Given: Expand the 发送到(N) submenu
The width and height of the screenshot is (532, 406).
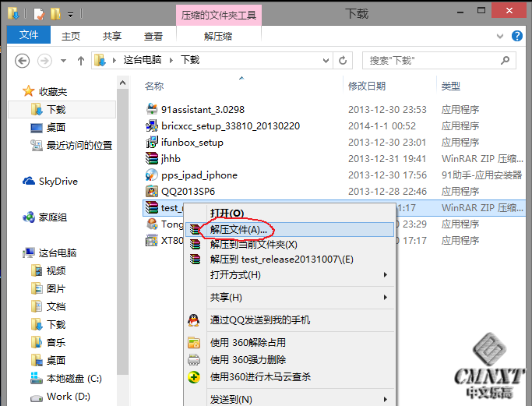Looking at the screenshot, I should [385, 399].
